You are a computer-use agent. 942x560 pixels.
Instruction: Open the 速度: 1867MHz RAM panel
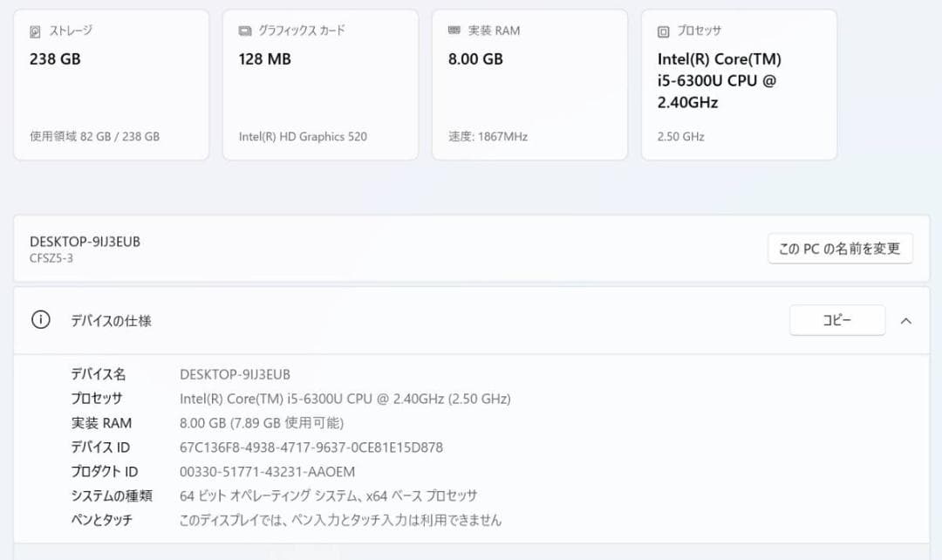(529, 83)
